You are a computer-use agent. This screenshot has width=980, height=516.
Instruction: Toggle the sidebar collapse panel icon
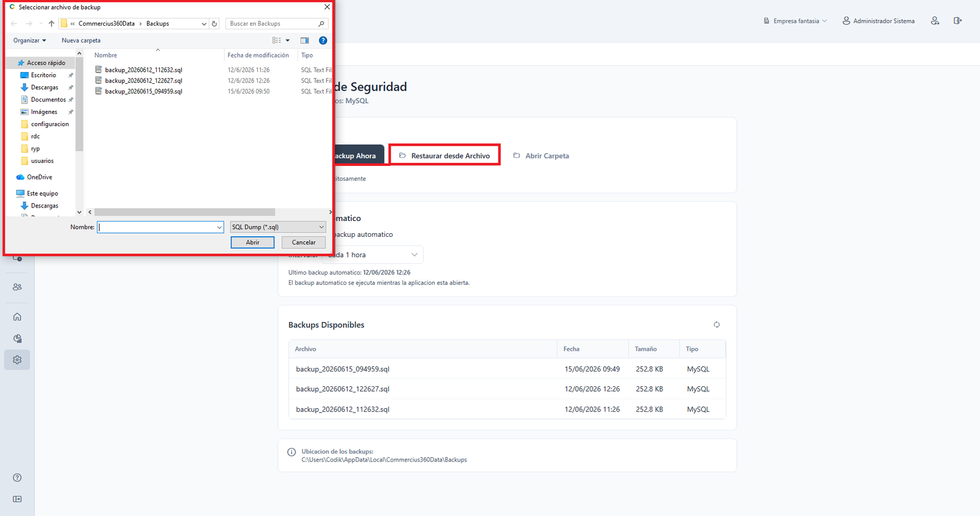coord(17,499)
